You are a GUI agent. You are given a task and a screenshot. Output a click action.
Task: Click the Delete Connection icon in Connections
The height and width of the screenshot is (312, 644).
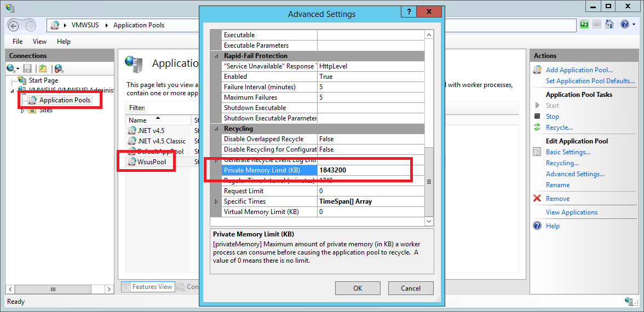click(59, 68)
